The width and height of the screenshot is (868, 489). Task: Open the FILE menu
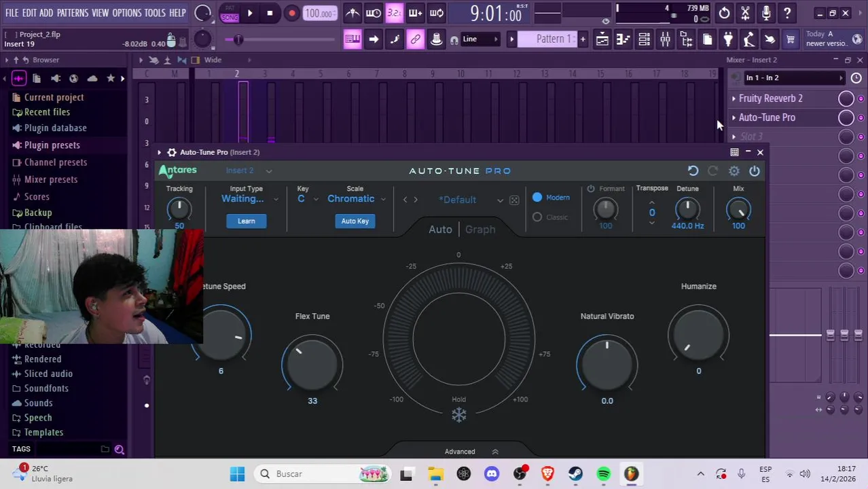(x=12, y=13)
